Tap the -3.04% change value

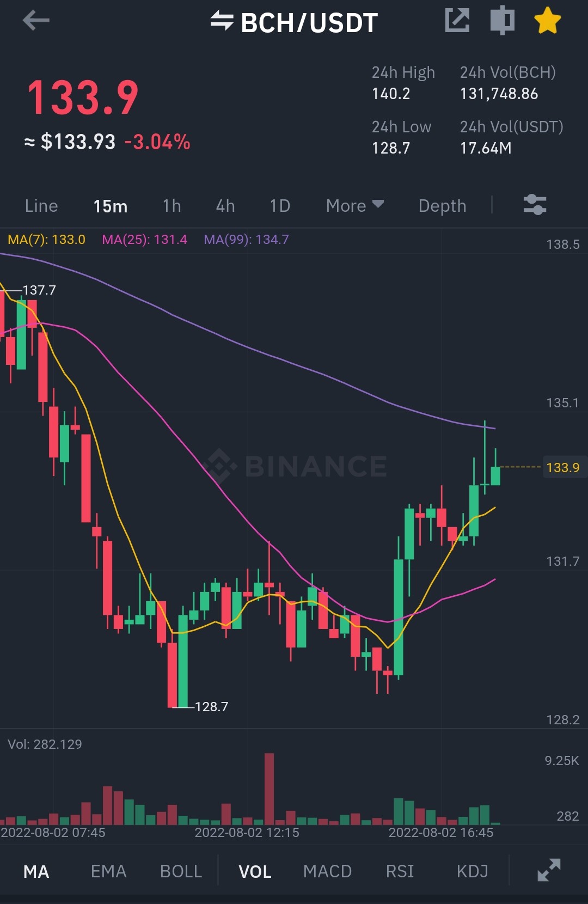157,142
